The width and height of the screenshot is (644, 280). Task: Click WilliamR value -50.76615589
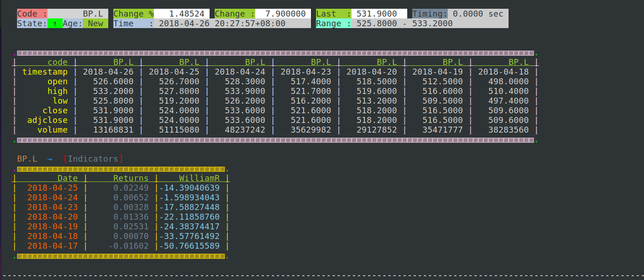pos(189,246)
